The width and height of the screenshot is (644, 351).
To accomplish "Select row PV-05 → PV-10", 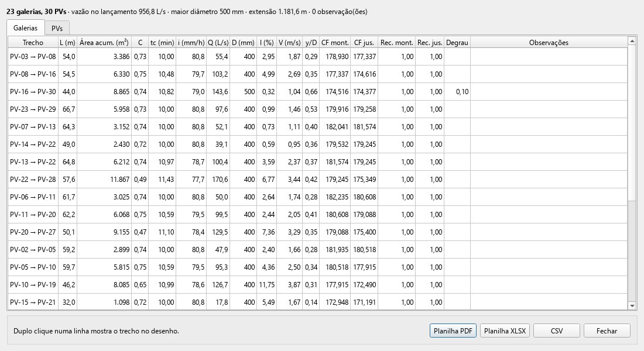I will [x=317, y=267].
